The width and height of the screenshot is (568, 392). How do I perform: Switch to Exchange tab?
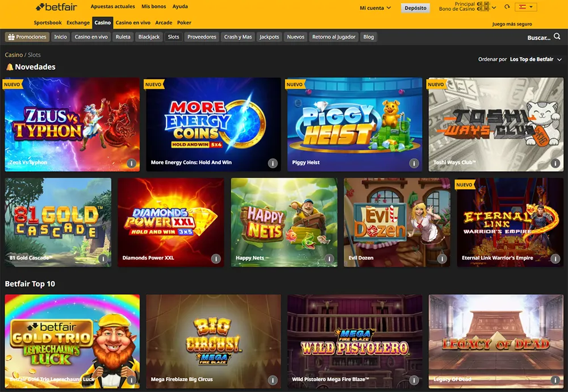coord(78,23)
